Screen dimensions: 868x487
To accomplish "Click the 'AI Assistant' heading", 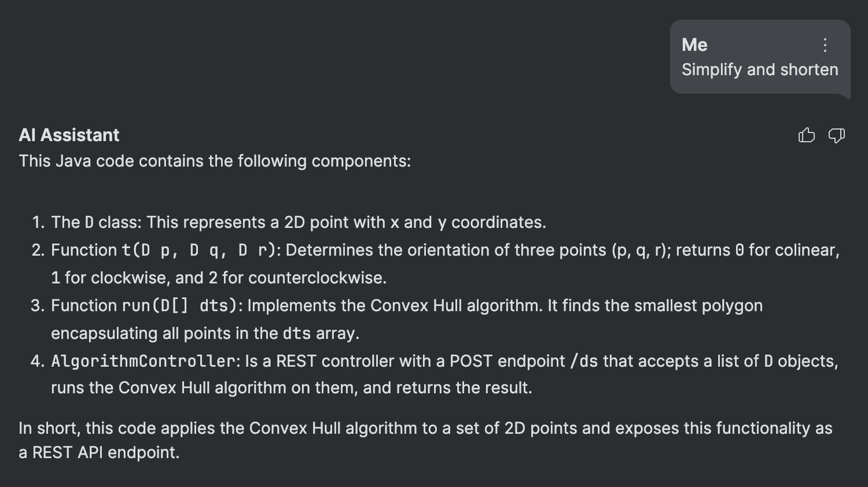I will (69, 135).
